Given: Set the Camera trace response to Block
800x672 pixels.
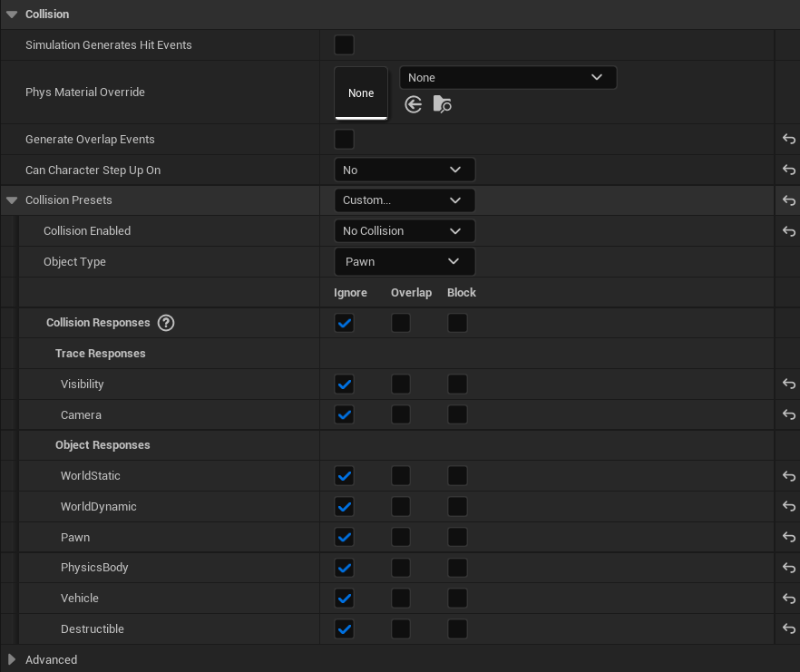Looking at the screenshot, I should tap(457, 414).
